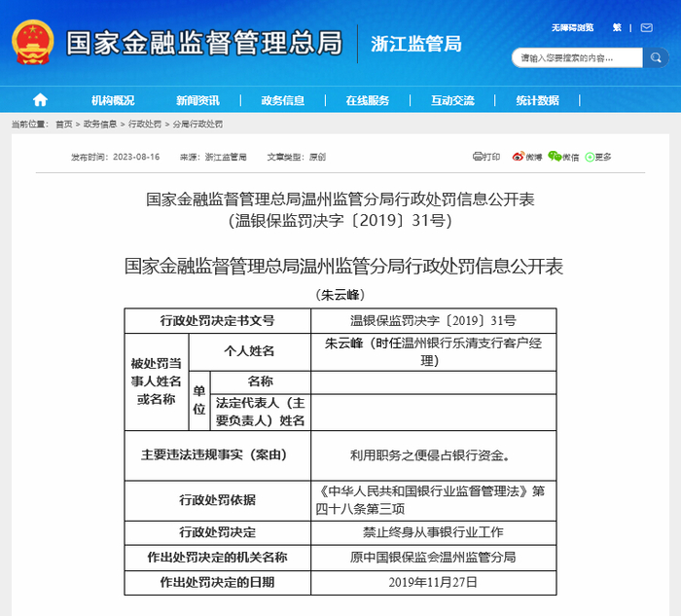The height and width of the screenshot is (616, 681).
Task: Click the 朱云峰 name cell in table
Action: (434, 351)
